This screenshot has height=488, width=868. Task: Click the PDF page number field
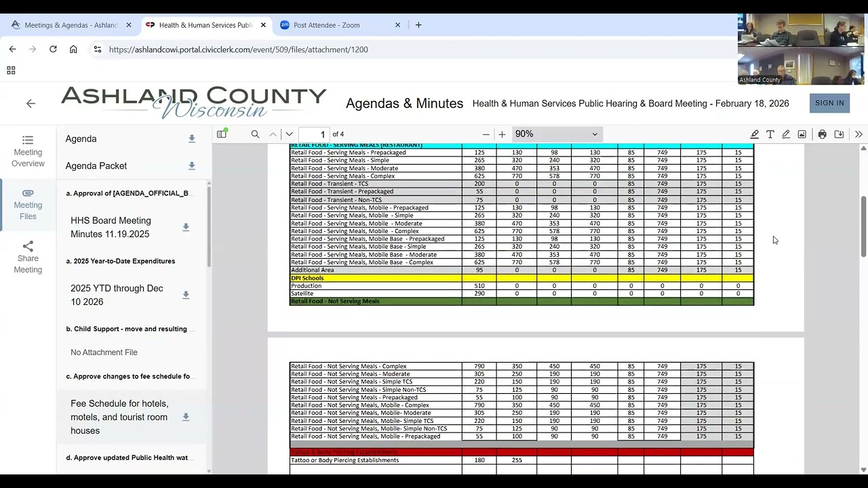pyautogui.click(x=314, y=134)
